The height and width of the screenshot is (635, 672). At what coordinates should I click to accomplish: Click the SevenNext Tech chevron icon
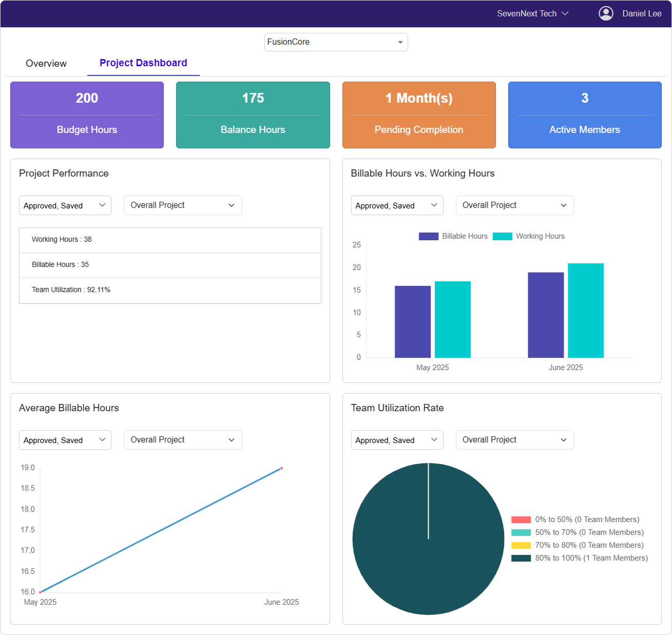565,13
